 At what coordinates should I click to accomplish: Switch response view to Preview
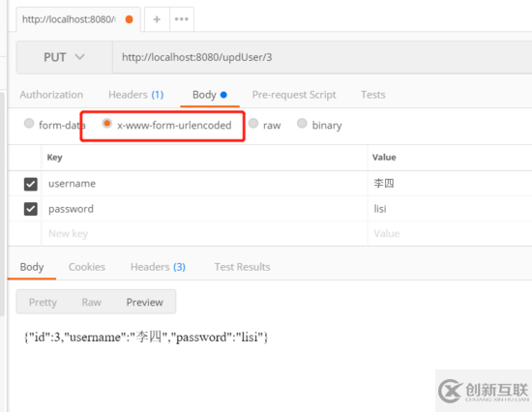pyautogui.click(x=145, y=302)
